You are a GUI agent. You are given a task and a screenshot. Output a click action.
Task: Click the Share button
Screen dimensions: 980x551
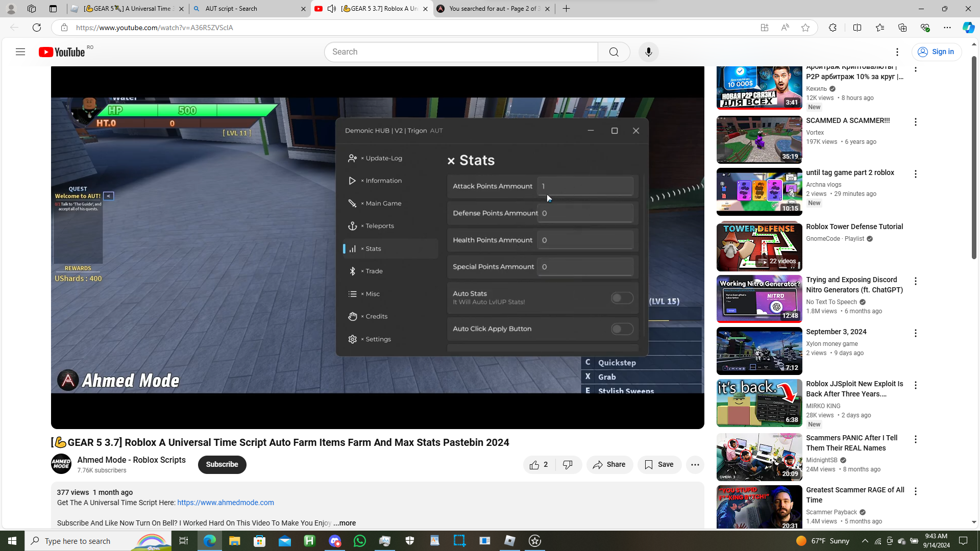coord(609,465)
